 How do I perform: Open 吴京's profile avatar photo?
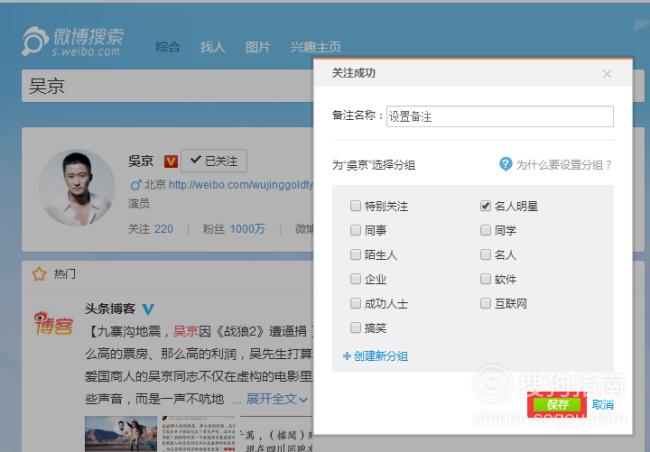pos(77,188)
